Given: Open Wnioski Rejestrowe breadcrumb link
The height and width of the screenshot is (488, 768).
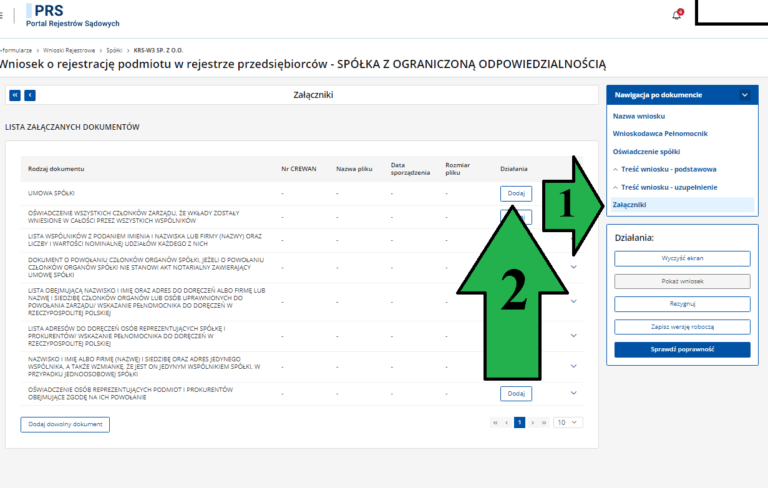Looking at the screenshot, I should click(69, 50).
